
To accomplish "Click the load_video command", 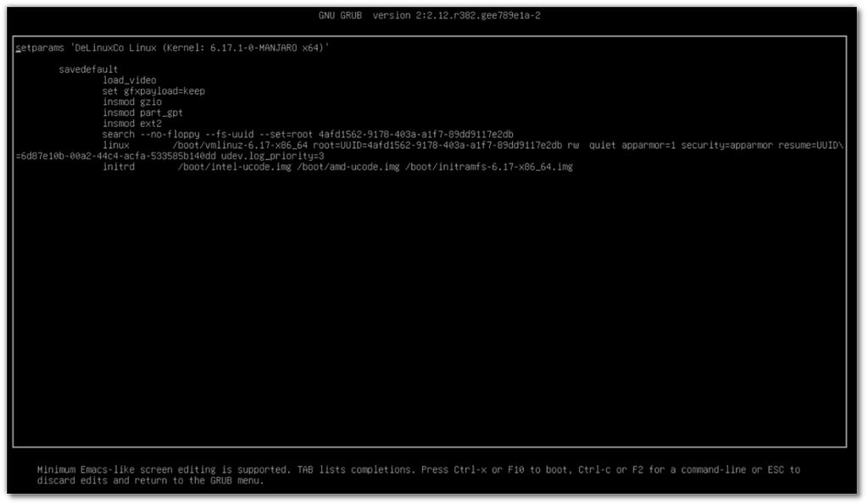I will (129, 80).
